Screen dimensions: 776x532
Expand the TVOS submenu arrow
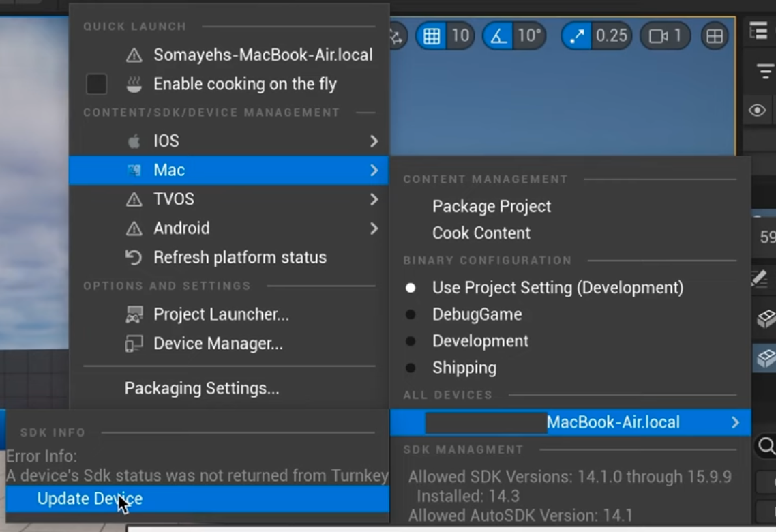374,199
